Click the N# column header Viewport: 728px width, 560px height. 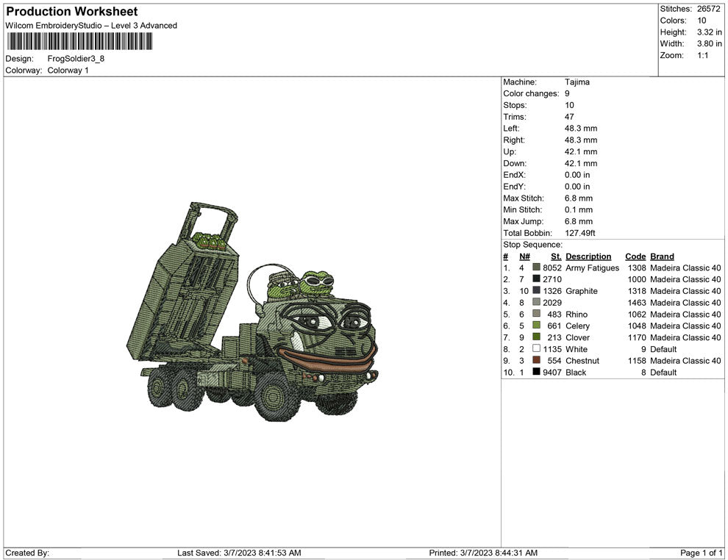524,256
